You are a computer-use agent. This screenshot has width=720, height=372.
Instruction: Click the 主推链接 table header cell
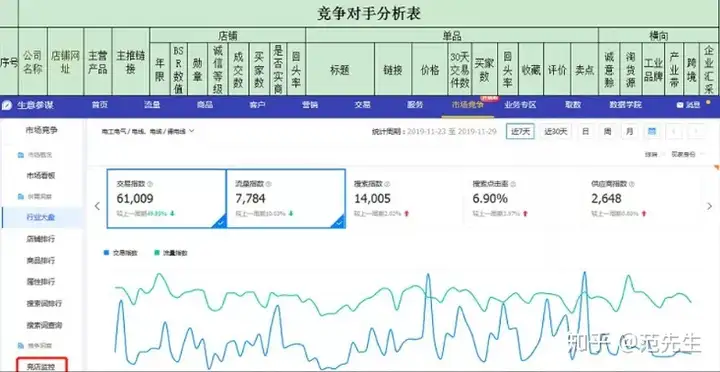(131, 62)
